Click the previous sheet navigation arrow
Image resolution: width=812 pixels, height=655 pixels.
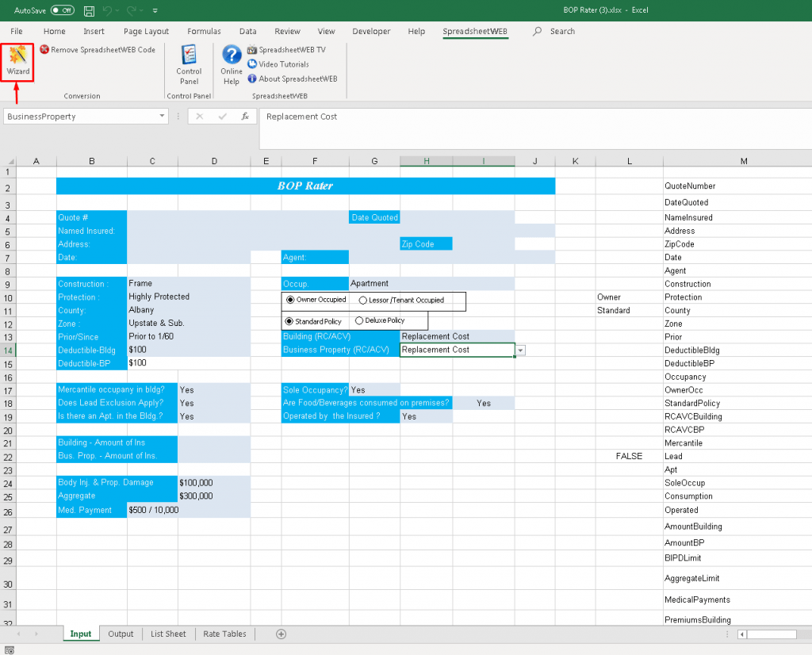pyautogui.click(x=19, y=634)
